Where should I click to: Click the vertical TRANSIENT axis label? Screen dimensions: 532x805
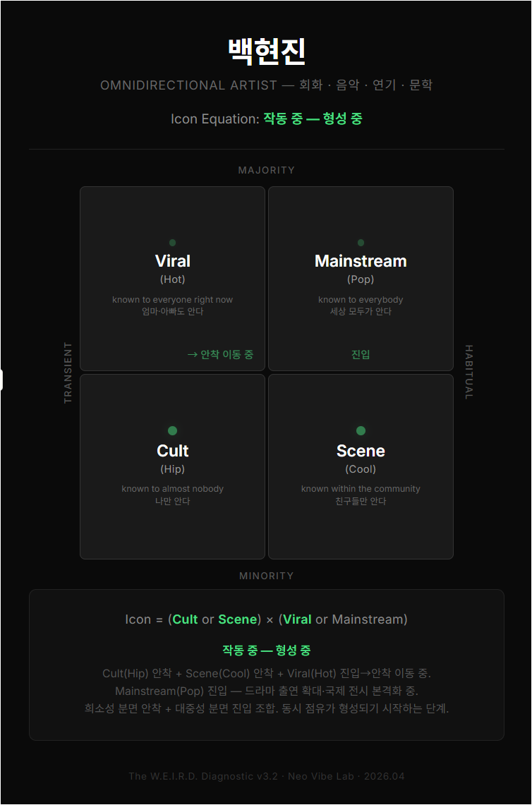tap(68, 373)
